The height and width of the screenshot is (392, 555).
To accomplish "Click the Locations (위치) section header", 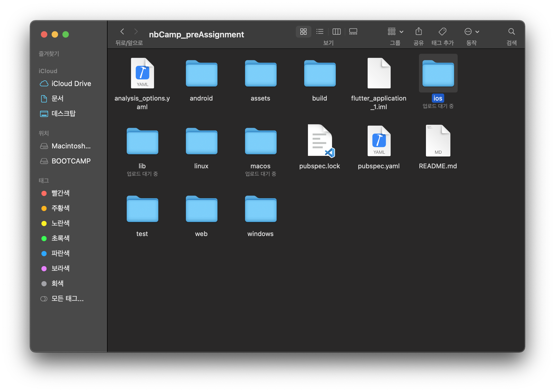I will coord(44,133).
